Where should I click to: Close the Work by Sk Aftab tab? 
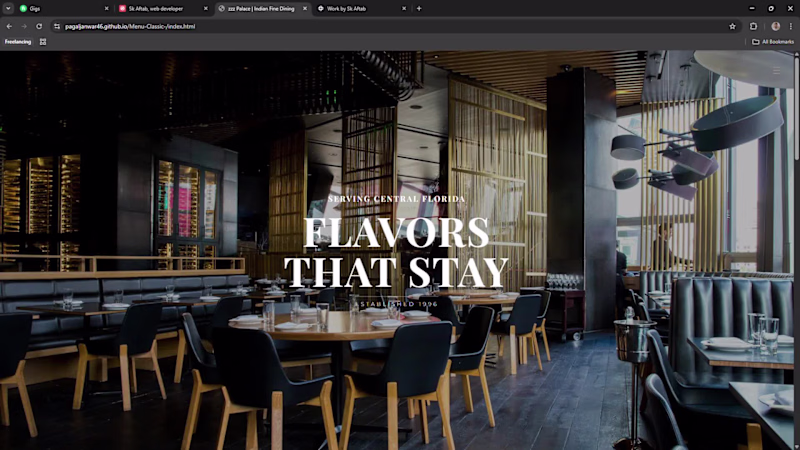404,8
